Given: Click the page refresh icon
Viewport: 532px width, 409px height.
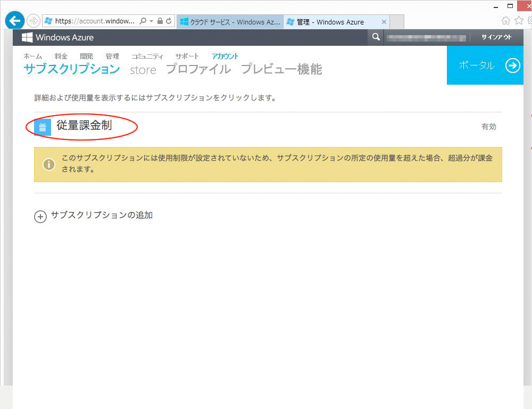Looking at the screenshot, I should [169, 21].
